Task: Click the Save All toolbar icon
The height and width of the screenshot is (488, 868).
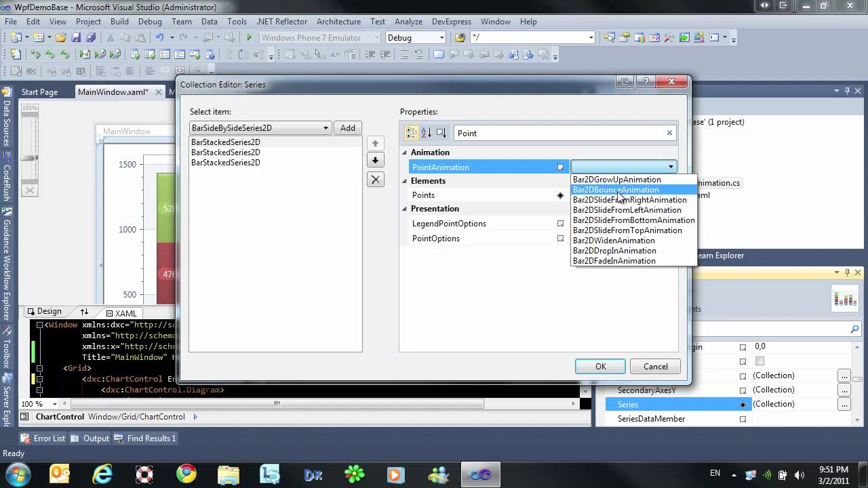Action: pyautogui.click(x=91, y=38)
